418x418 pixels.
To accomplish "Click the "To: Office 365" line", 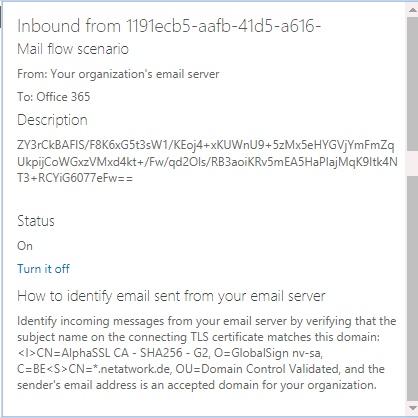I will click(54, 97).
